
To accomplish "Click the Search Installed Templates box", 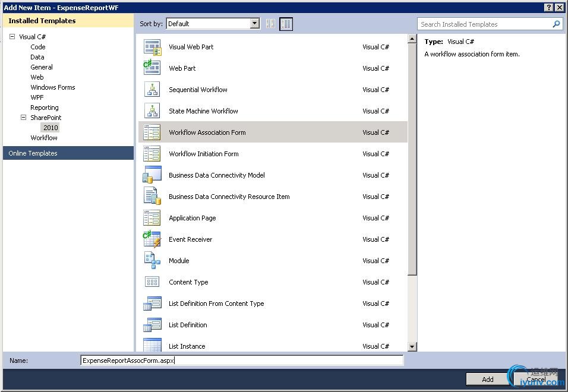I will 485,24.
